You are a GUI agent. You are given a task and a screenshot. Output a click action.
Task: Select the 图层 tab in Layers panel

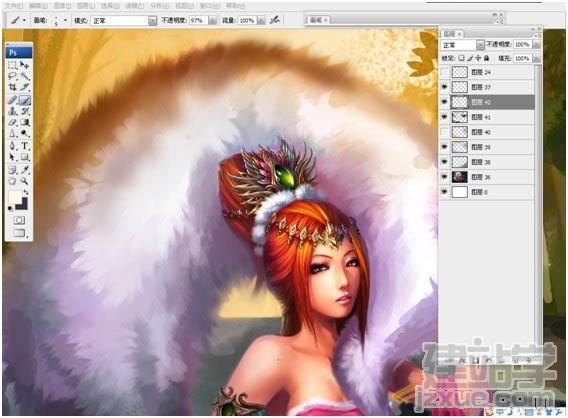pos(452,34)
